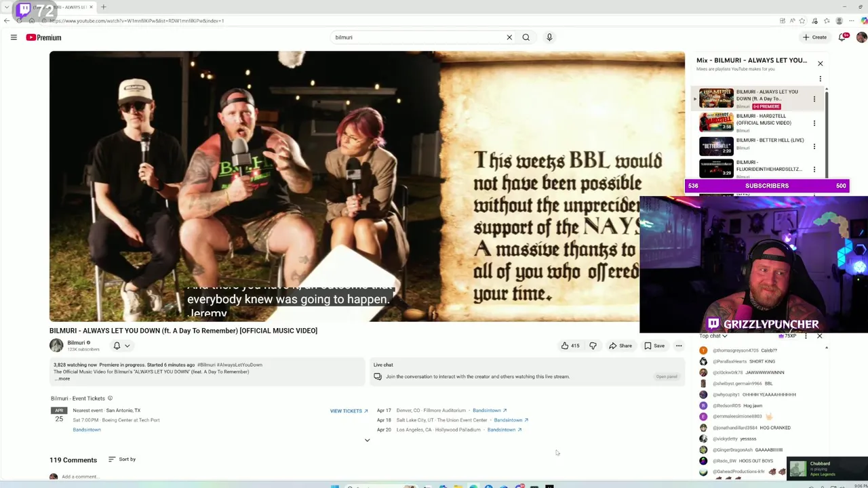The height and width of the screenshot is (488, 868).
Task: Open browser profile icon
Action: [840, 21]
